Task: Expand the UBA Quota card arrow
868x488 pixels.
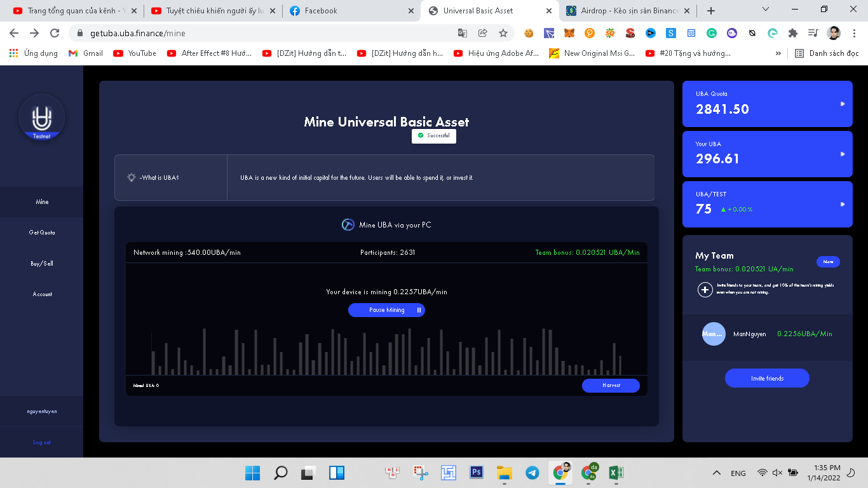Action: [x=843, y=104]
